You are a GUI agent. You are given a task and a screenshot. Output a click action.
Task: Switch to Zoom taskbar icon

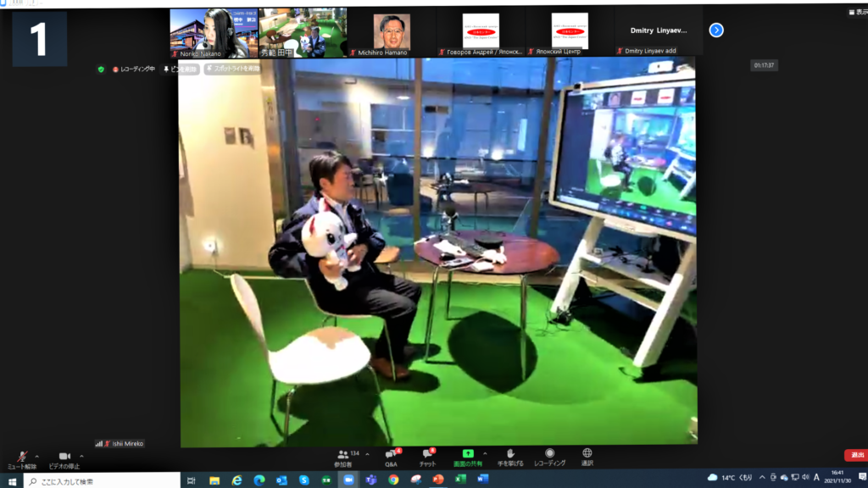[348, 480]
